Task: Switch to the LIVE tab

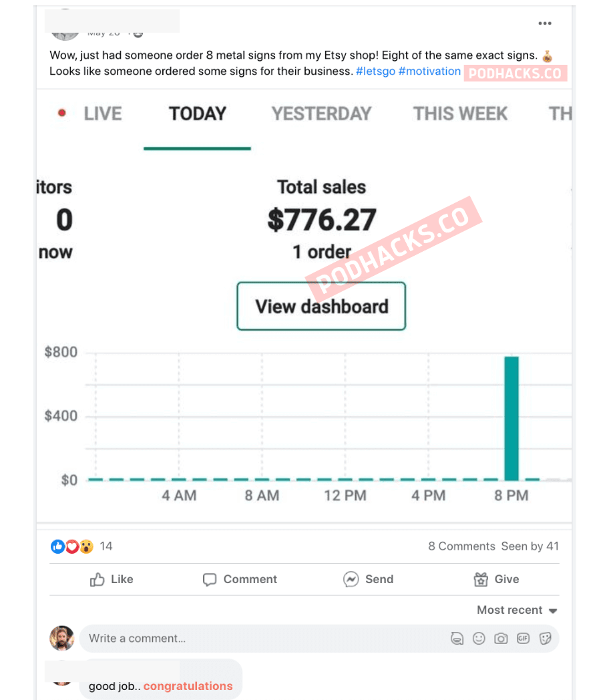Action: pyautogui.click(x=102, y=114)
